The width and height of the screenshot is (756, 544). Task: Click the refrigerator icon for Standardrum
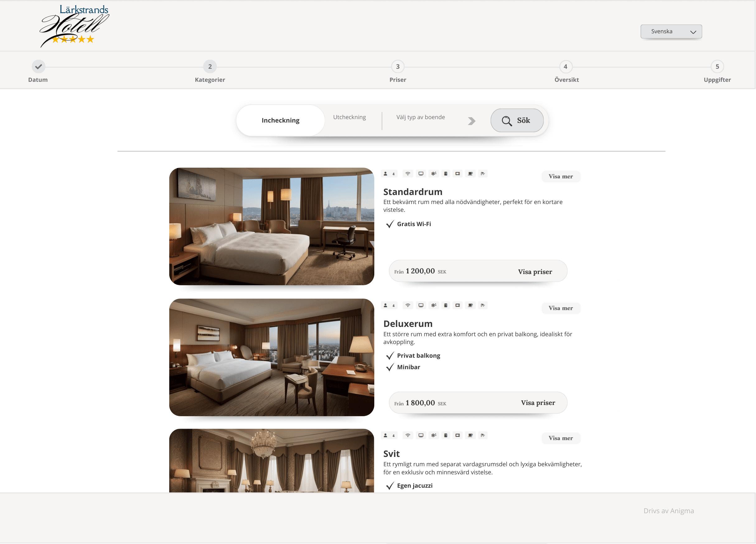click(x=446, y=174)
